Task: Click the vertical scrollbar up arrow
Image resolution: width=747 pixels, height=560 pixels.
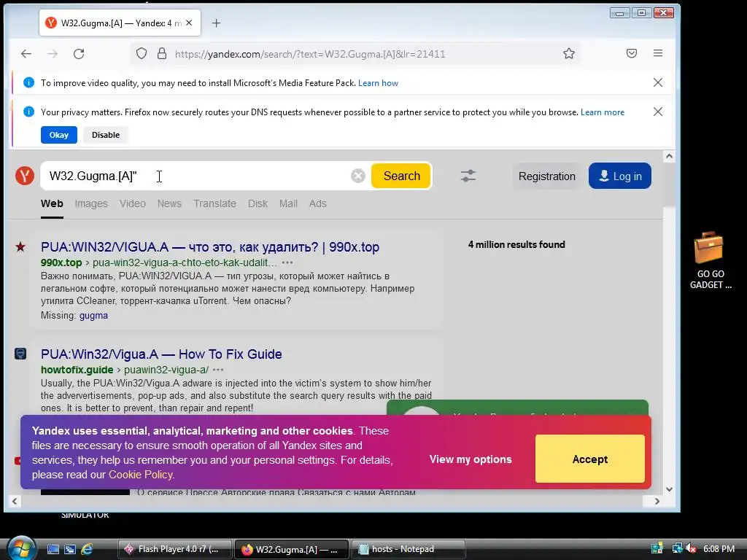Action: (x=669, y=156)
